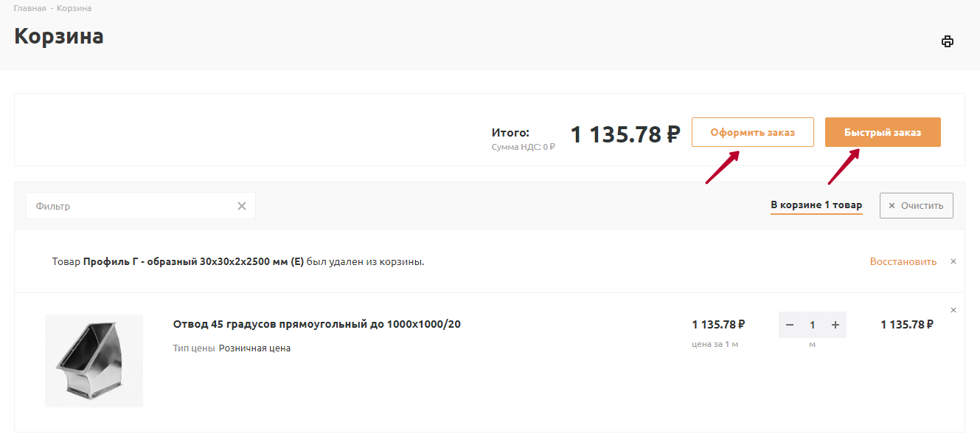Clear the filter field with X icon

pos(242,206)
